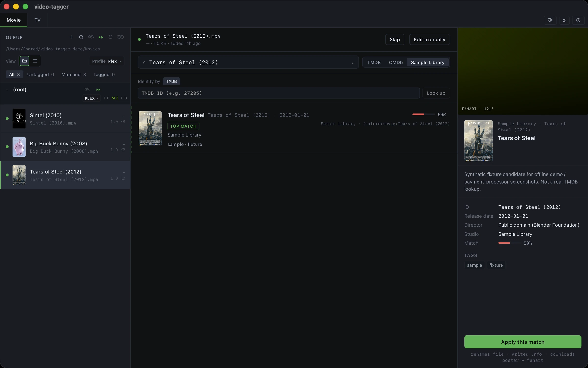The height and width of the screenshot is (368, 588).
Task: Click the Look up button
Action: 436,93
